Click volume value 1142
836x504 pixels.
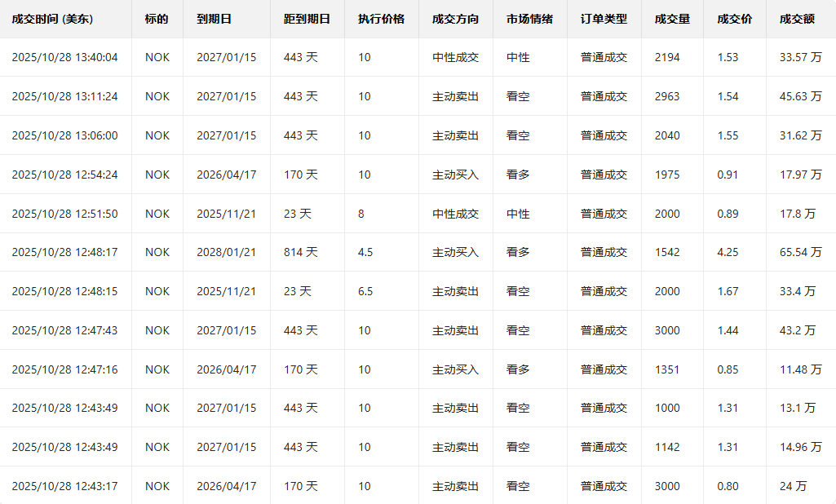(x=667, y=447)
